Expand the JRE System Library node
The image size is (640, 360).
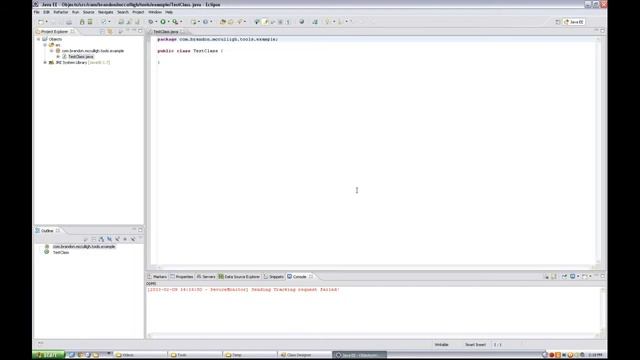(x=45, y=62)
